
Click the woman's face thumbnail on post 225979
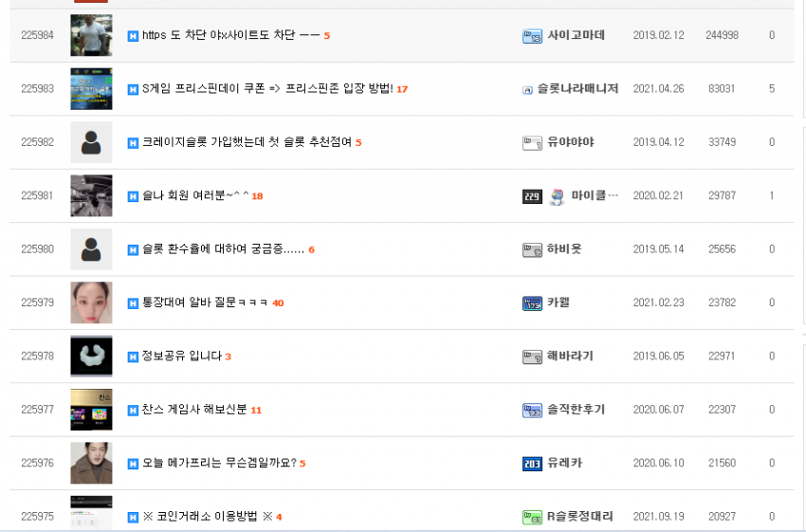tap(91, 303)
